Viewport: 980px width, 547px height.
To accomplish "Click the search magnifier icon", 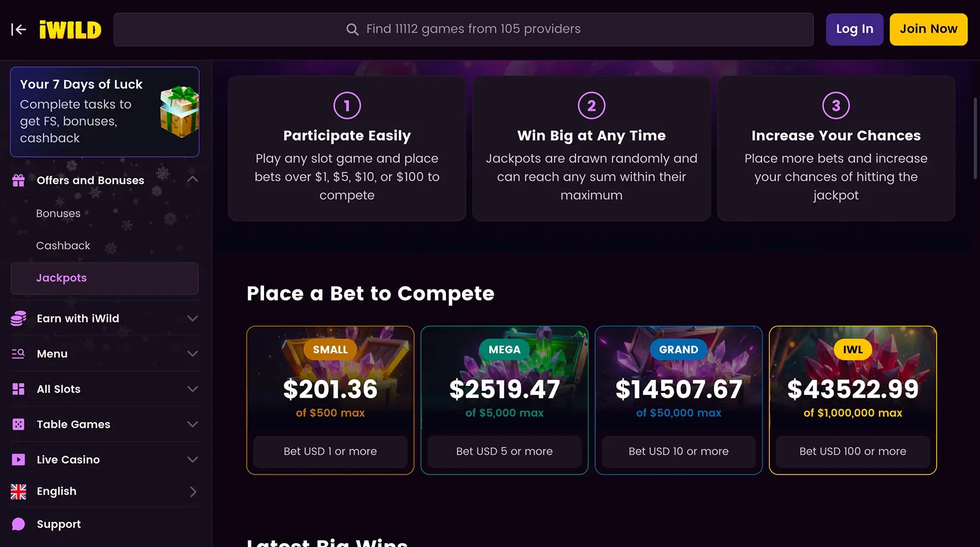I will point(352,29).
